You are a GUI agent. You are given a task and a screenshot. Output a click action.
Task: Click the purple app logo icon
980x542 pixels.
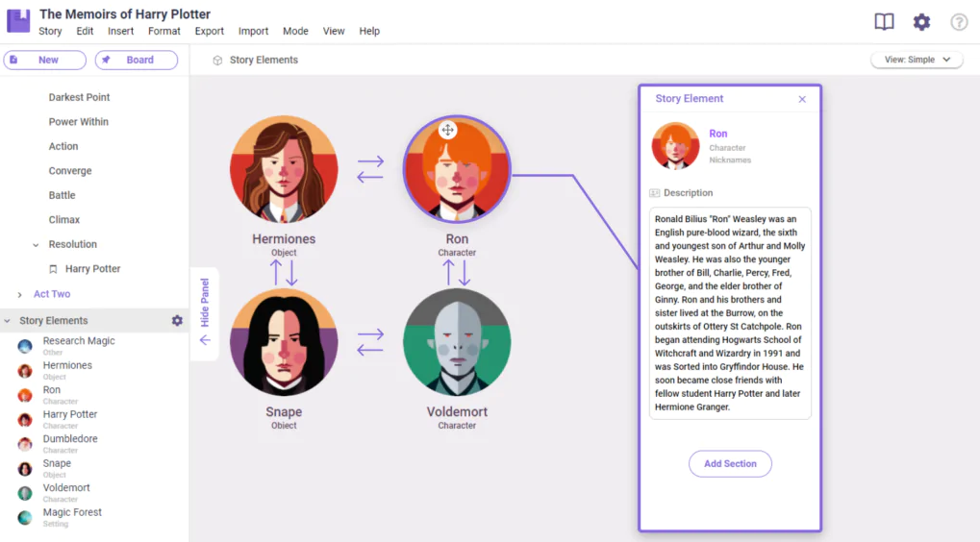pos(18,20)
